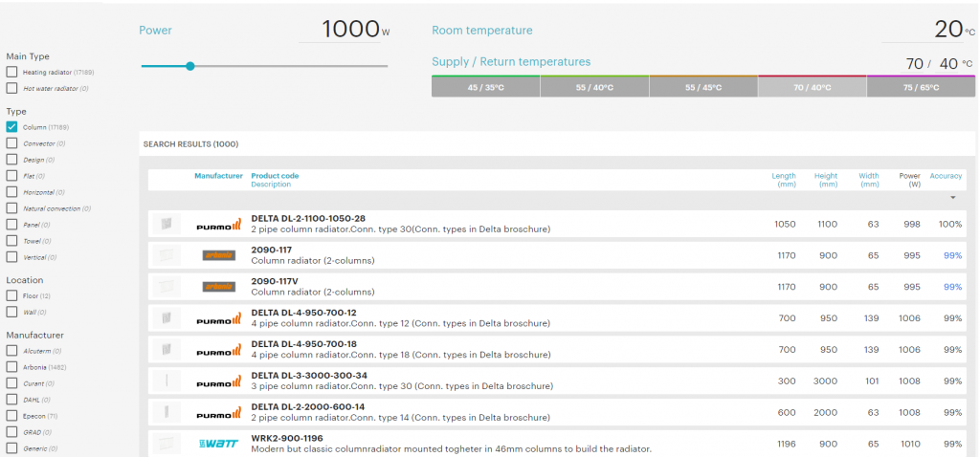Sort results by Length (mm) column
The image size is (980, 457).
tap(784, 180)
